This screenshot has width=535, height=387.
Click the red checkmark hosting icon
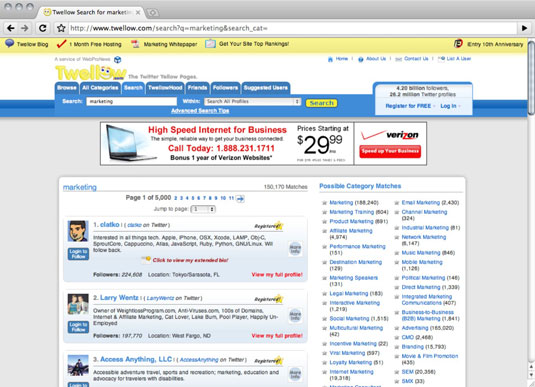(x=61, y=44)
